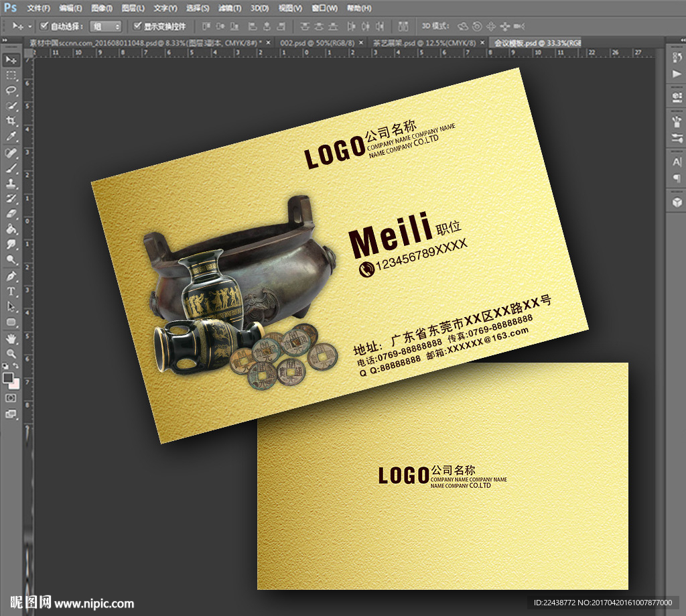Open the 图层(L) menu

133,8
